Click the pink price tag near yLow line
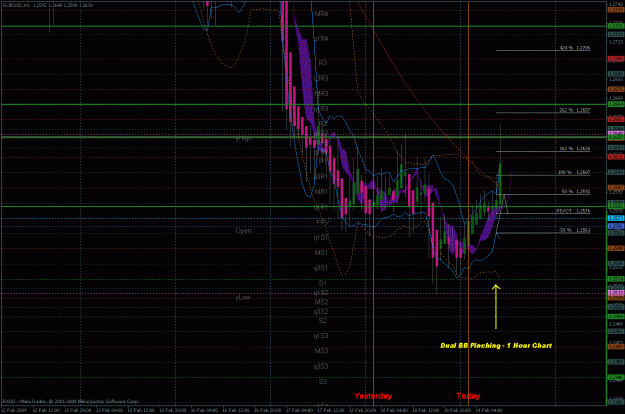This screenshot has width=625, height=414. pos(616,293)
